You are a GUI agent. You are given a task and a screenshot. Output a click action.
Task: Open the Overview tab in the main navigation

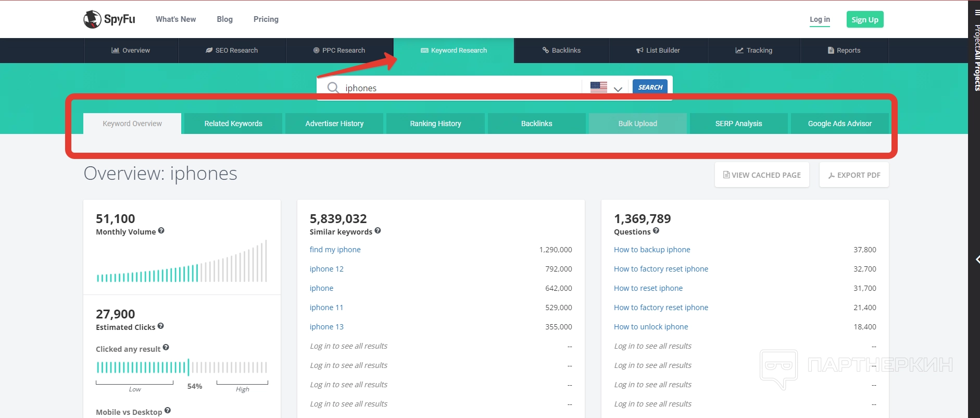point(131,51)
